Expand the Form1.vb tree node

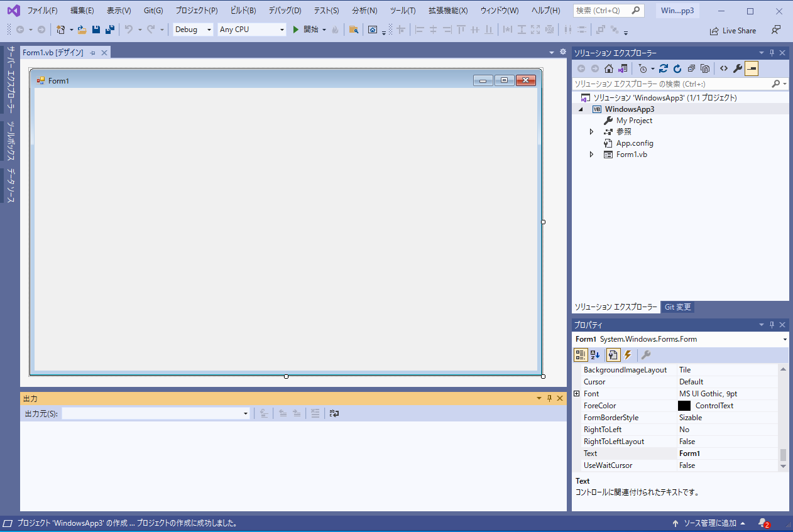591,155
